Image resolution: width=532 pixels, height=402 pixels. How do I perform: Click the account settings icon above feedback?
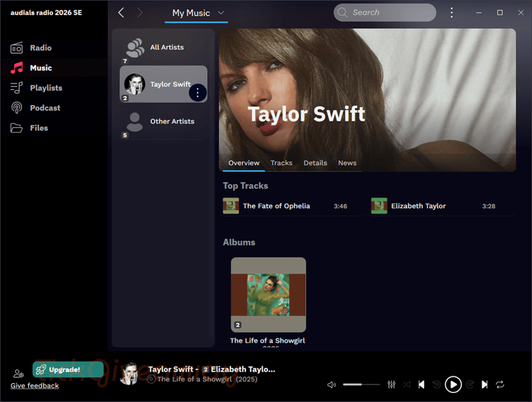19,374
